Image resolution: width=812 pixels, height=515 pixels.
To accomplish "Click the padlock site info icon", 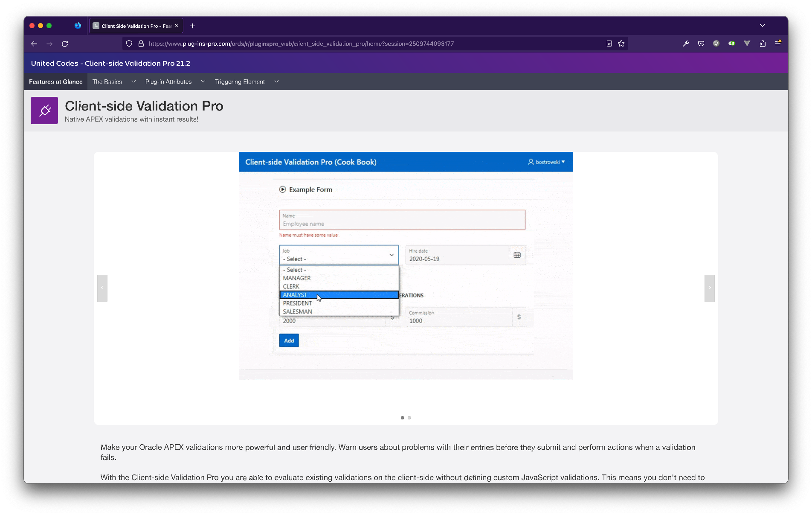I will pos(141,44).
